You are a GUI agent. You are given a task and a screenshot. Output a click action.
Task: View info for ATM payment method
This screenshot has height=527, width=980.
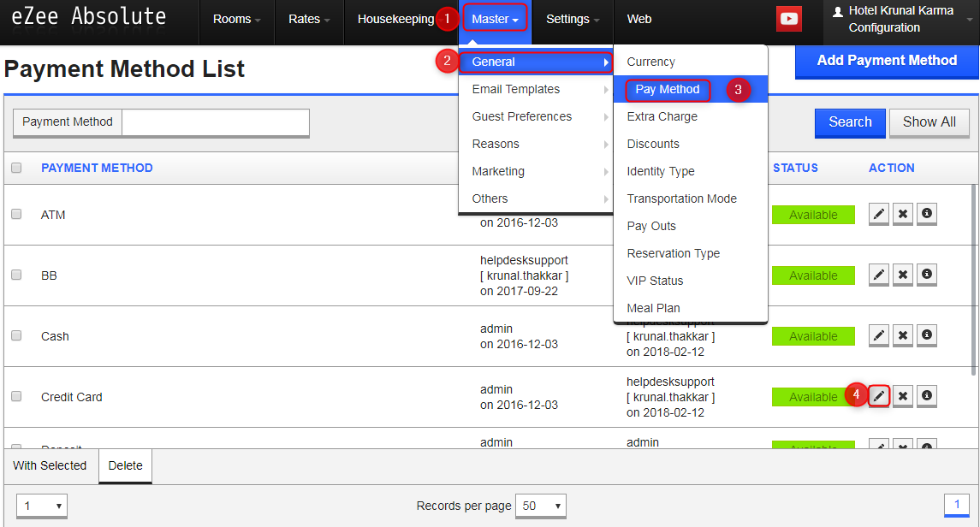pyautogui.click(x=927, y=214)
